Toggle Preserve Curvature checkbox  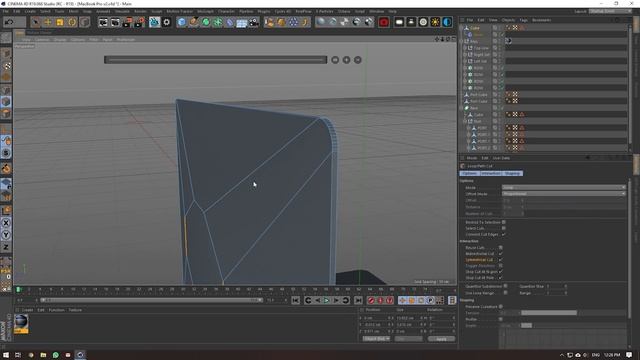click(x=500, y=307)
